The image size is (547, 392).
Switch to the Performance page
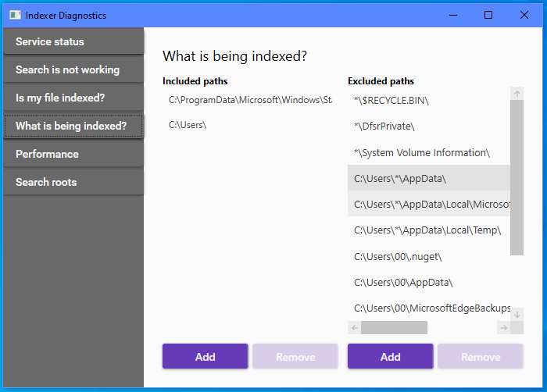[73, 154]
